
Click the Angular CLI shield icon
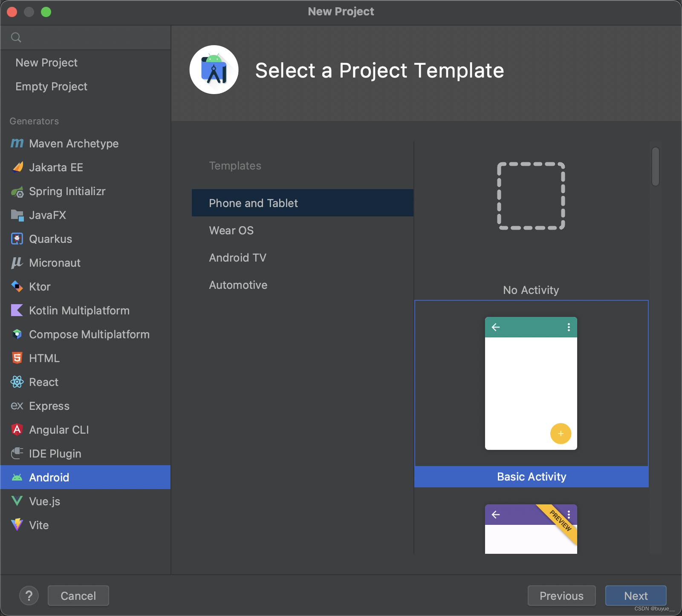click(17, 429)
